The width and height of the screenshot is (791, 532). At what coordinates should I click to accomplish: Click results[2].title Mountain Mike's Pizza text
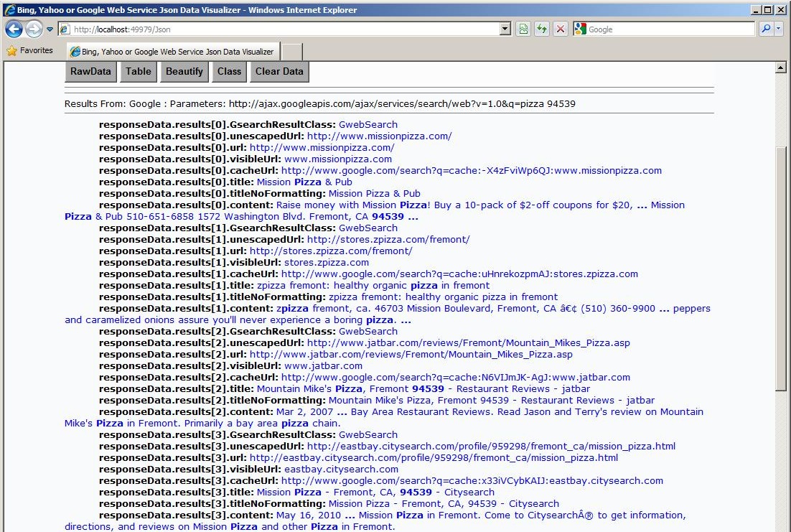pos(423,389)
